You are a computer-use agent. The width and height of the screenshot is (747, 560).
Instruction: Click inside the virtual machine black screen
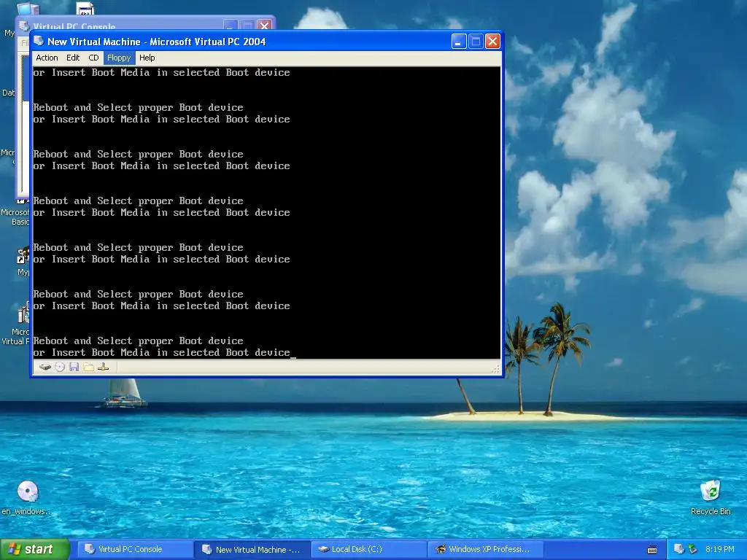(266, 212)
